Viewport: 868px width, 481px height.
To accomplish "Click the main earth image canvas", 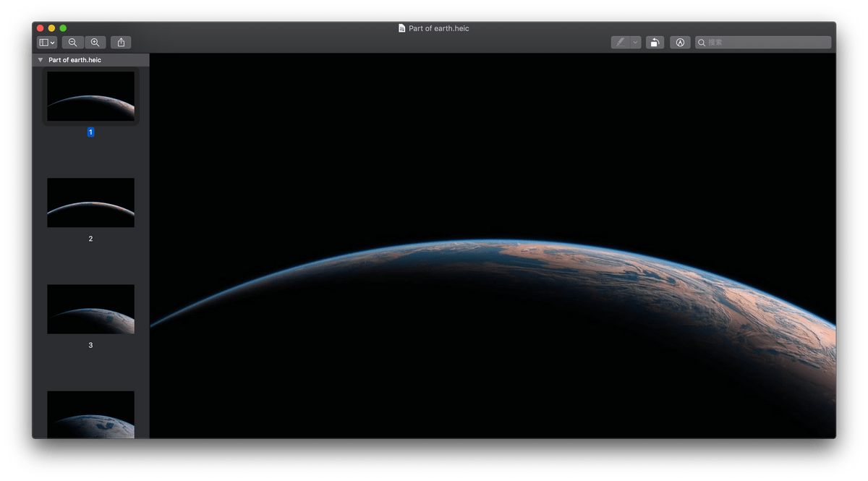I will [493, 245].
